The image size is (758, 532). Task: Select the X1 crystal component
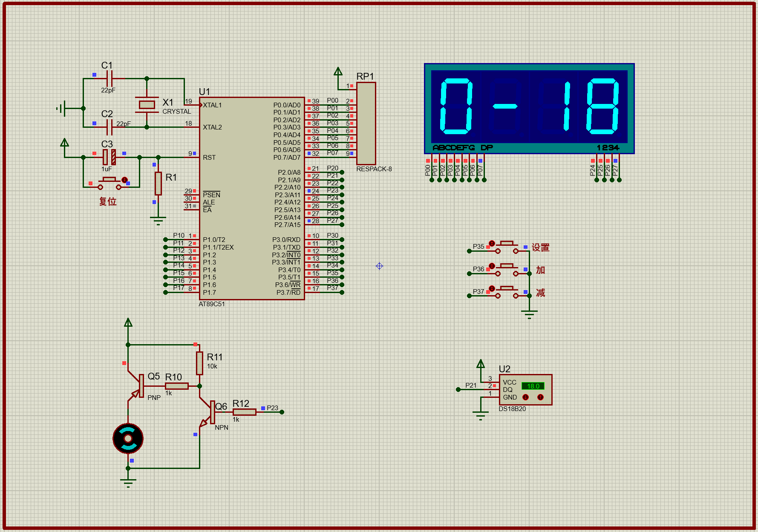pos(147,104)
